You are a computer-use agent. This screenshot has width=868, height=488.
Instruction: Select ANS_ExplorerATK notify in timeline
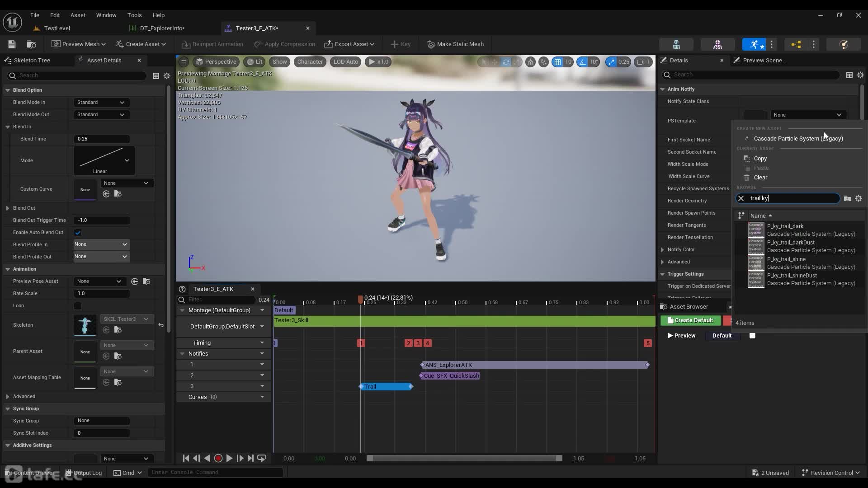535,365
